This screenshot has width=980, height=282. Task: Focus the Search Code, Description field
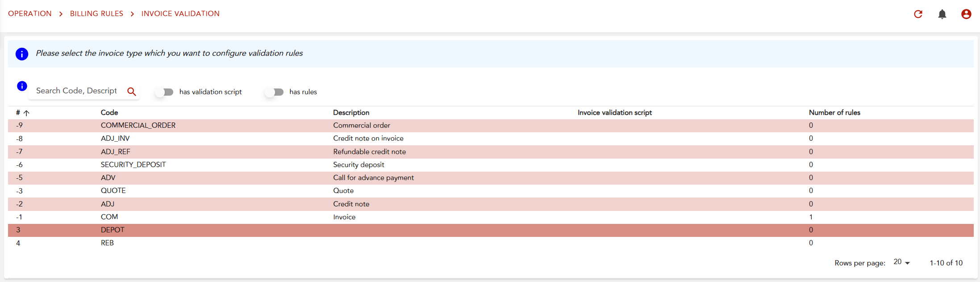pos(76,91)
